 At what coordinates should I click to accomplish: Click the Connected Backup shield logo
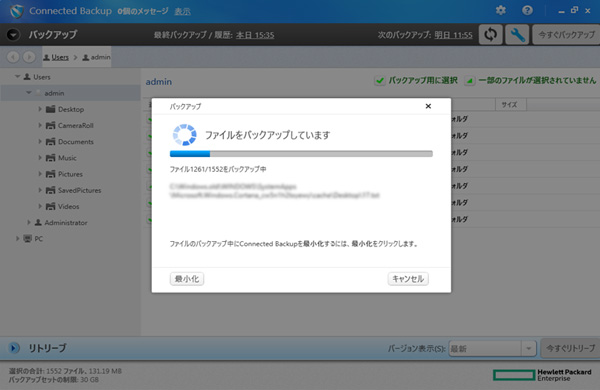[16, 11]
